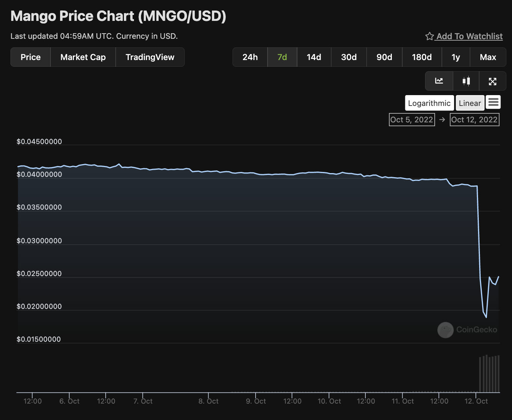The width and height of the screenshot is (512, 420).
Task: Choose the 30d time range
Action: (x=349, y=57)
